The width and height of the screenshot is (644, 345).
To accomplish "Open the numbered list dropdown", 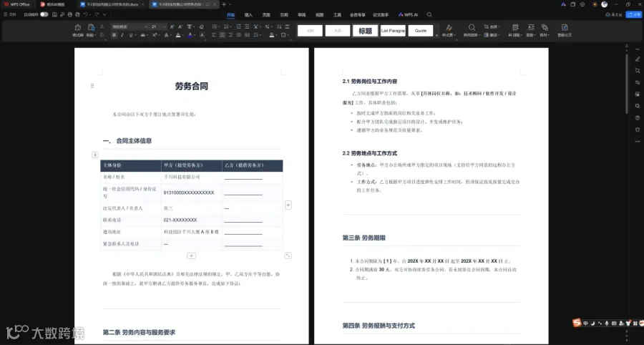I will click(231, 26).
